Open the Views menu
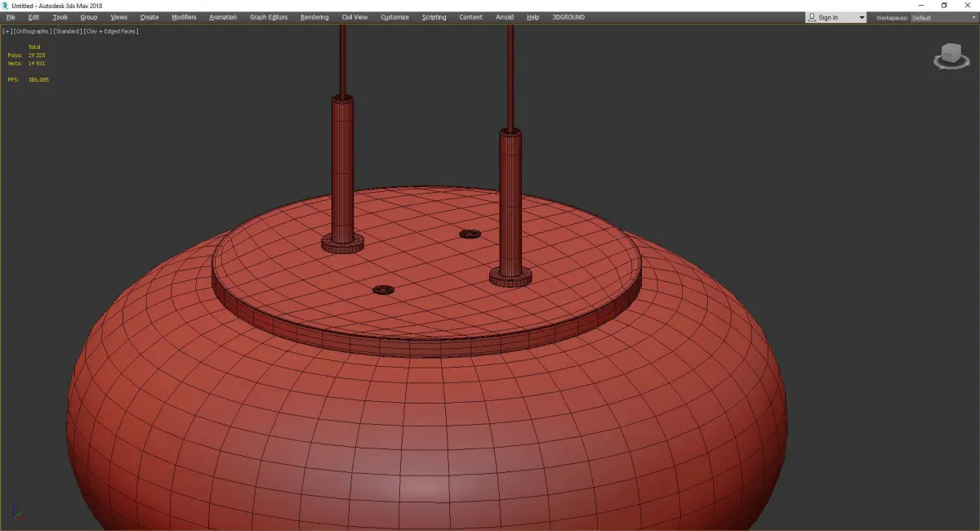This screenshot has width=980, height=531. 119,17
